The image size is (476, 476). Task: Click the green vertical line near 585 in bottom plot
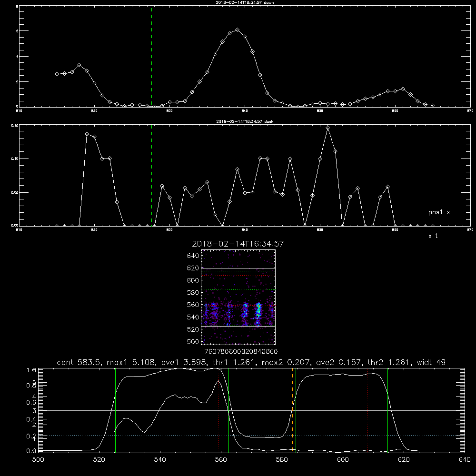coord(296,410)
